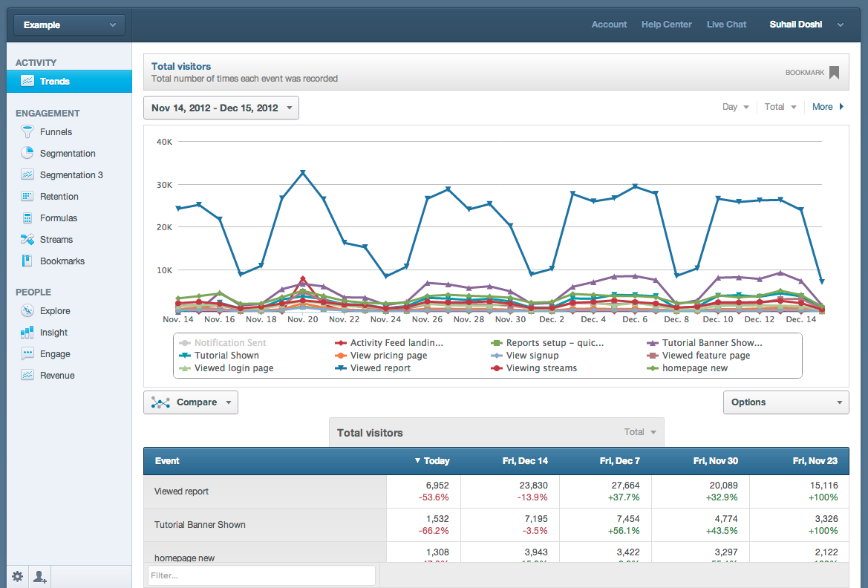The image size is (868, 588).
Task: Bookmark this report with ribbon icon
Action: coord(834,73)
